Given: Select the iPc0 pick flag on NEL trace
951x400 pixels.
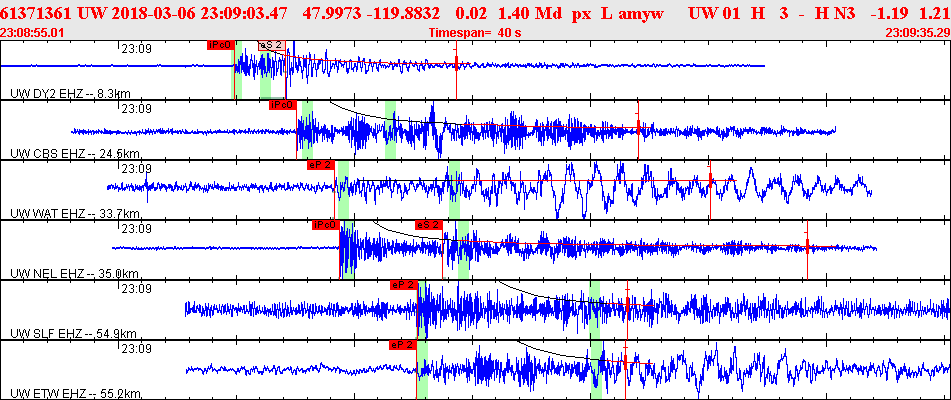Looking at the screenshot, I should (x=325, y=225).
